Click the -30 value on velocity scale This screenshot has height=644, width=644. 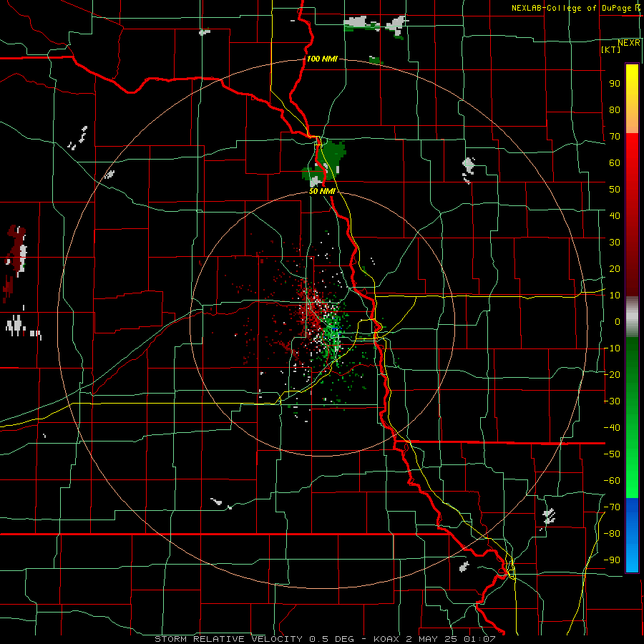point(612,401)
